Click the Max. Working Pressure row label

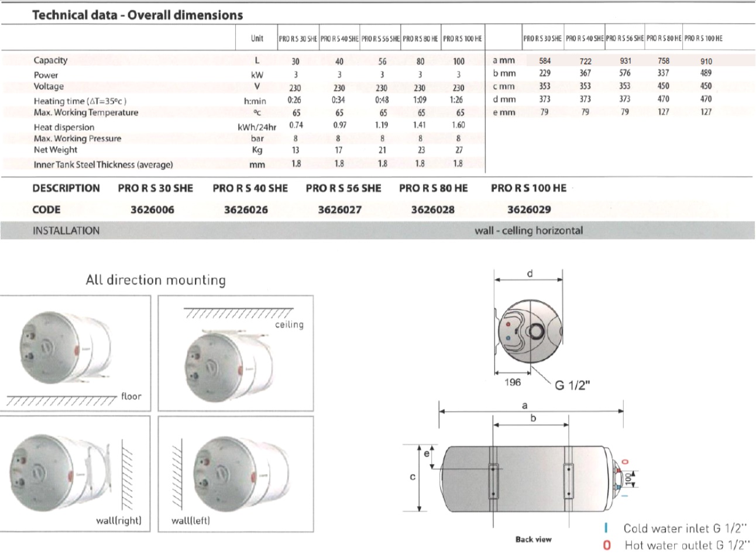[x=77, y=139]
